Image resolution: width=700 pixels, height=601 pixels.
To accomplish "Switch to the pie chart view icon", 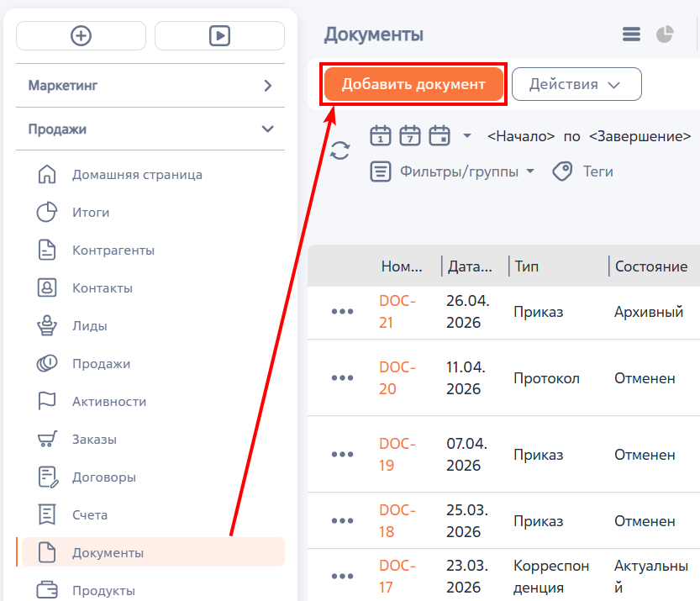I will tap(665, 34).
